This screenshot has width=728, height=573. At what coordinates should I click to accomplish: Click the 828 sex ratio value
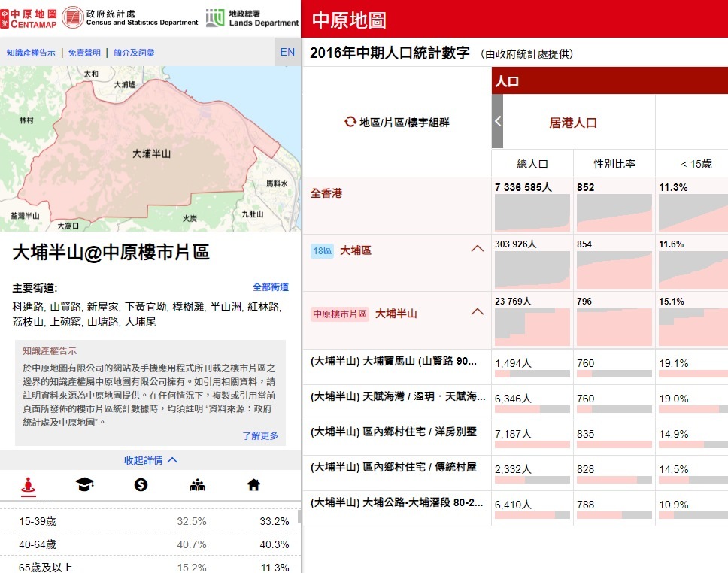(585, 469)
